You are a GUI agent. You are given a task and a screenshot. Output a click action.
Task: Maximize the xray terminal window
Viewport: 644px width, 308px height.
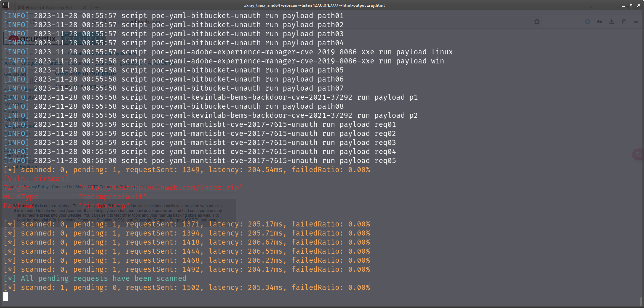click(x=631, y=5)
